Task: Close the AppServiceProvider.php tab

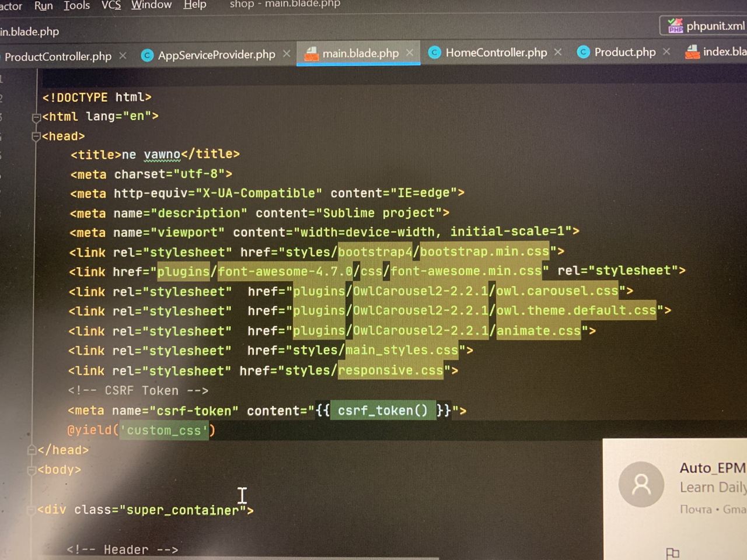Action: (287, 54)
